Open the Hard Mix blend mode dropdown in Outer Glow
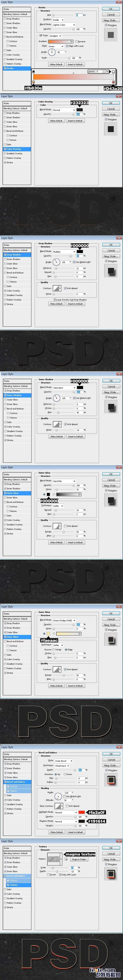This screenshot has height=980, width=123. click(x=64, y=481)
